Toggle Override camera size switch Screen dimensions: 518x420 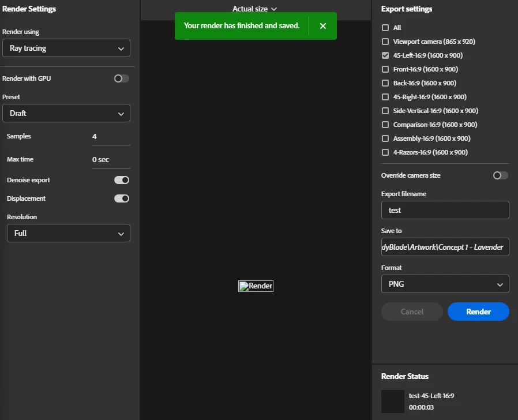coord(501,175)
